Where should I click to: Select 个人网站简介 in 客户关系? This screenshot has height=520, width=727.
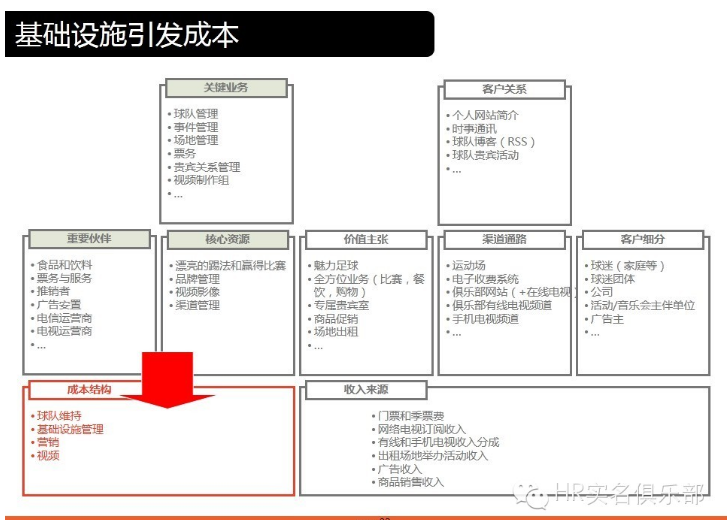point(485,115)
